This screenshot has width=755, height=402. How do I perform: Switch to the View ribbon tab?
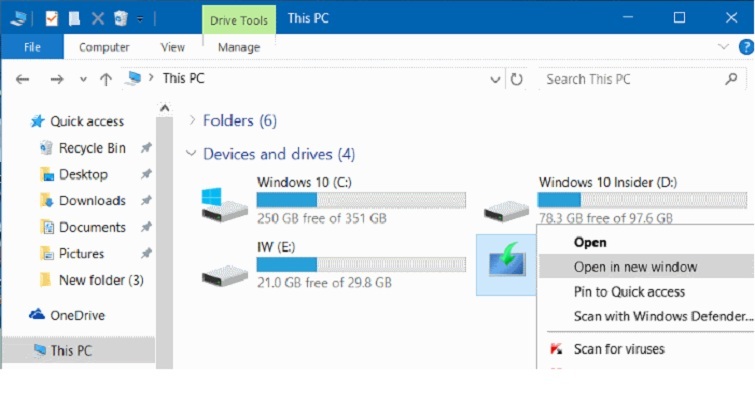(173, 47)
